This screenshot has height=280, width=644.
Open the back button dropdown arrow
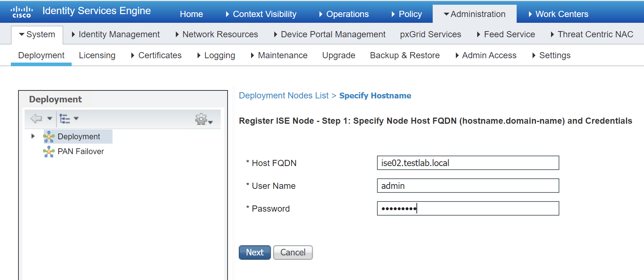(50, 119)
